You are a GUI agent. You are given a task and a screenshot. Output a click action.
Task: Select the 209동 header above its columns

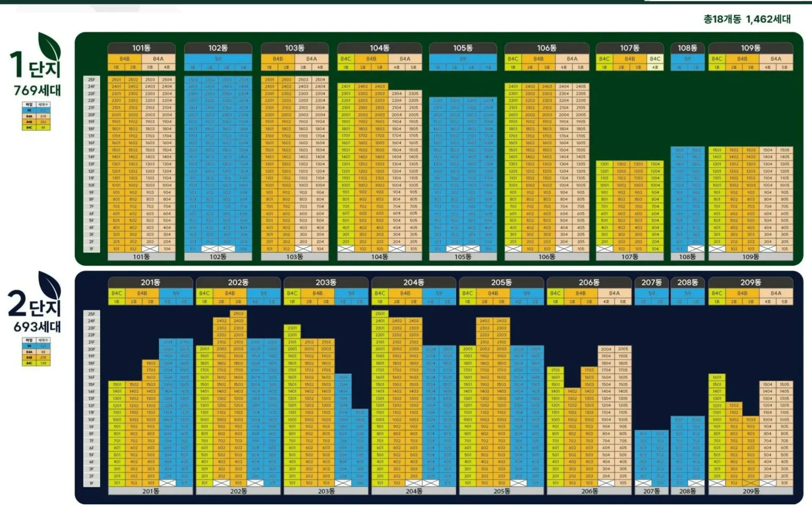(751, 282)
